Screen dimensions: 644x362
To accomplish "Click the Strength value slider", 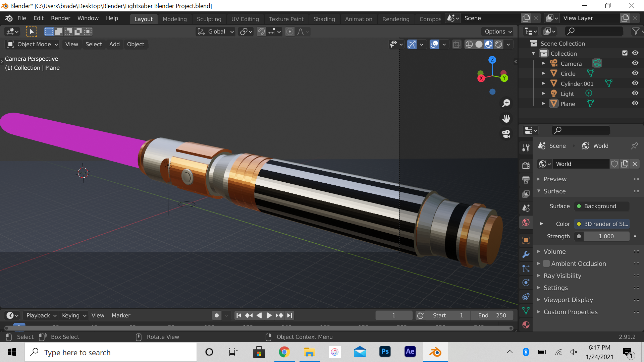I will coord(606,236).
